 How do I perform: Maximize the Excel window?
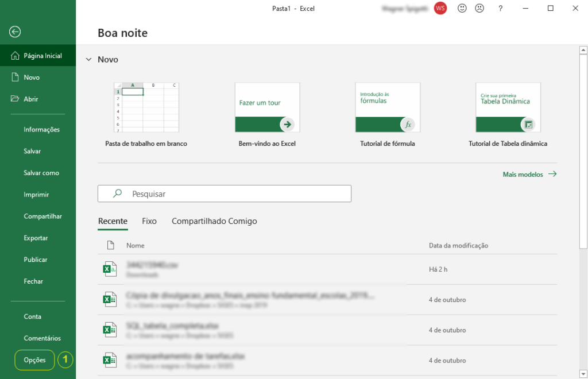[x=551, y=8]
